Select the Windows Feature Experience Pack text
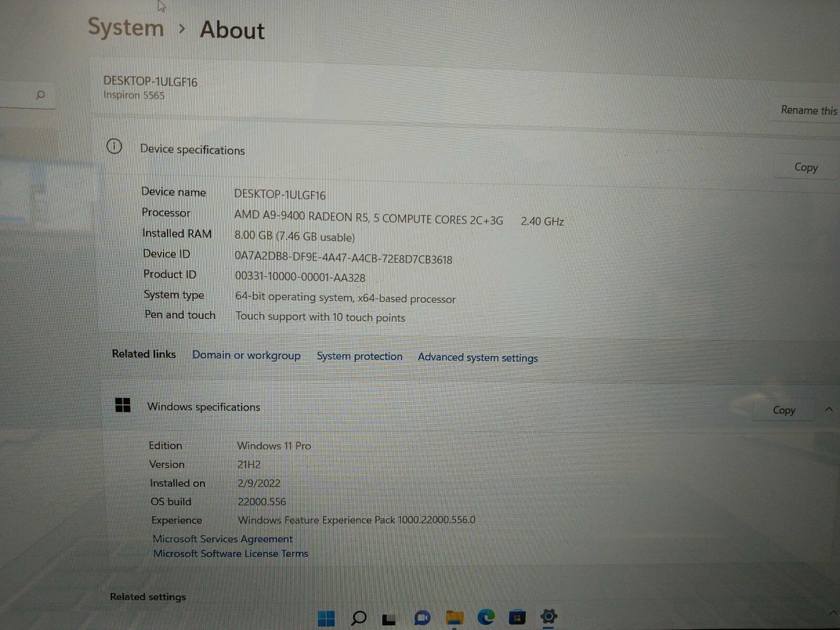 pyautogui.click(x=356, y=520)
